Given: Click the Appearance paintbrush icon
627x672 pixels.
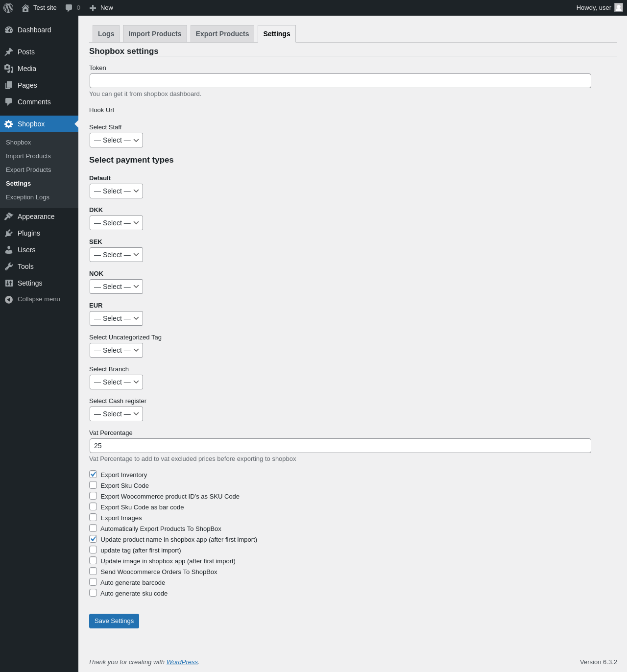Looking at the screenshot, I should pos(9,216).
